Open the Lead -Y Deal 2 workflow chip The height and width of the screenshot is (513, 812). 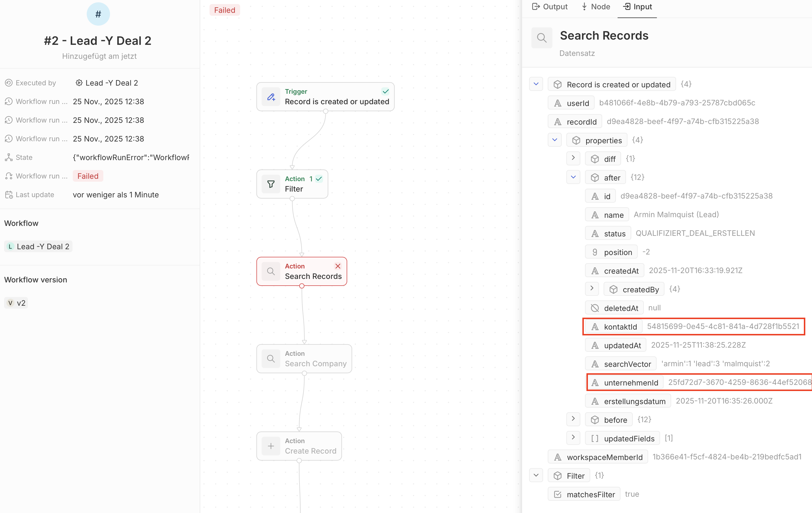pos(38,247)
